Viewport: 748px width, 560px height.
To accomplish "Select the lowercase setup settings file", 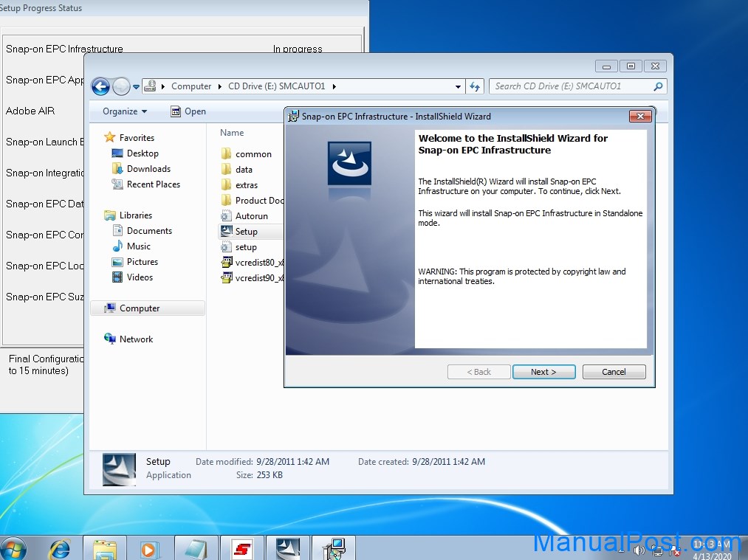I will click(246, 247).
